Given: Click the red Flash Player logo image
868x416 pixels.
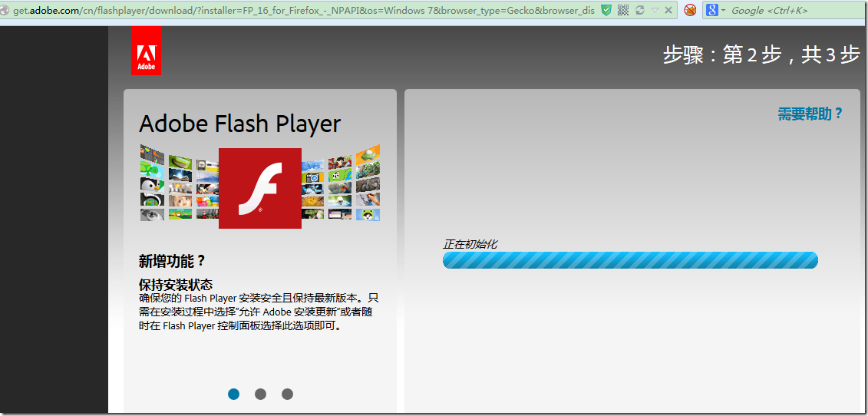Looking at the screenshot, I should click(x=260, y=188).
